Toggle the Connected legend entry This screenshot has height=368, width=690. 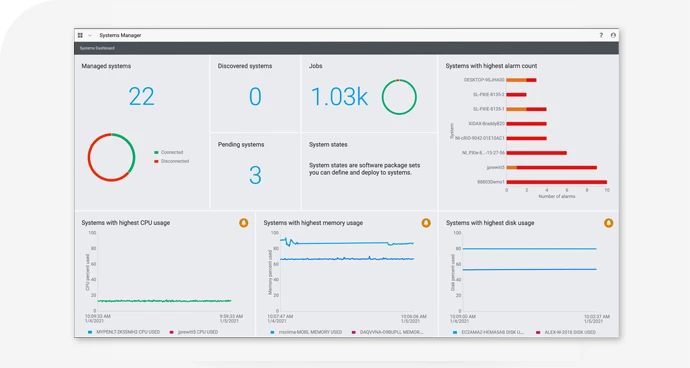(169, 152)
